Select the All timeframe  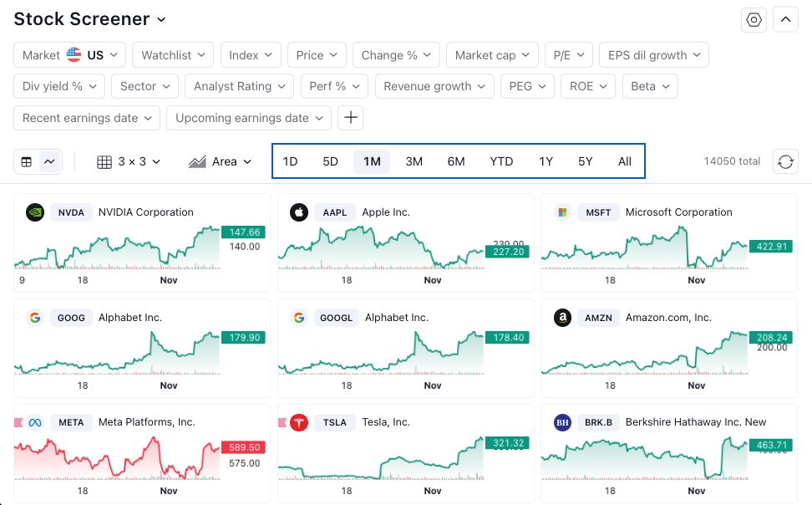pos(625,161)
